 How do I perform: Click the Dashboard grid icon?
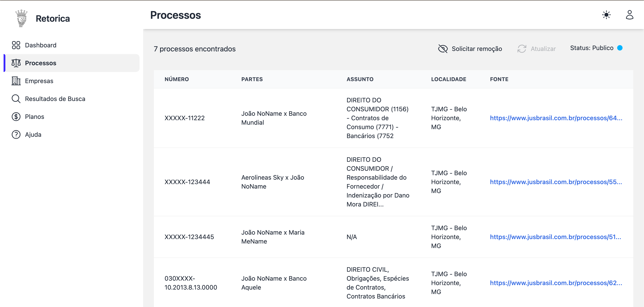16,45
